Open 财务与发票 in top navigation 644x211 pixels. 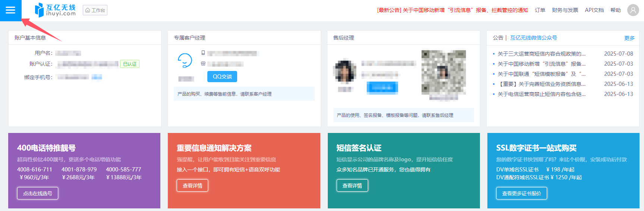(x=565, y=10)
